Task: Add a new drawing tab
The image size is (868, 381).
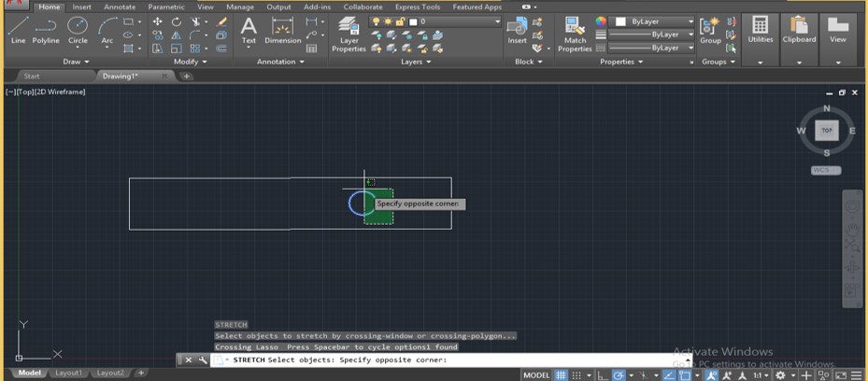Action: point(187,77)
